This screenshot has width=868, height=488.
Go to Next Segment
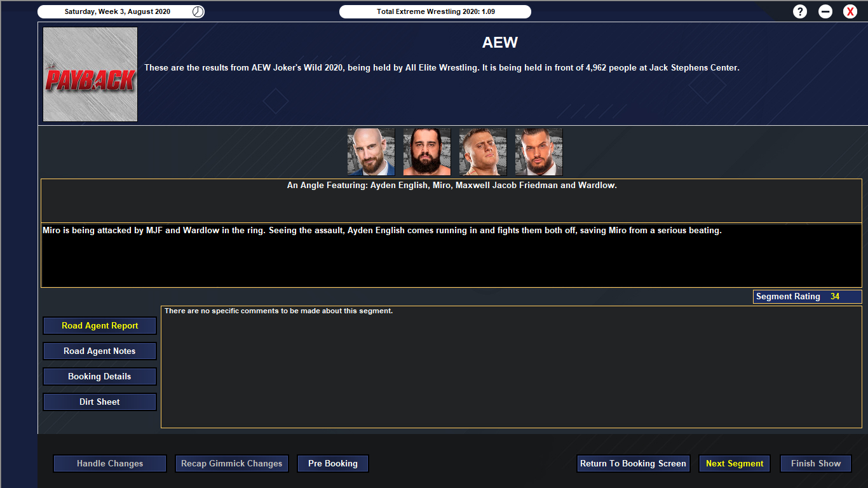[735, 463]
